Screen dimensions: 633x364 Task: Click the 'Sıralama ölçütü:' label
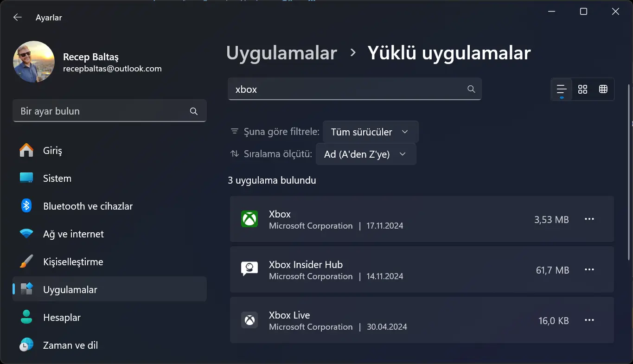[278, 154]
